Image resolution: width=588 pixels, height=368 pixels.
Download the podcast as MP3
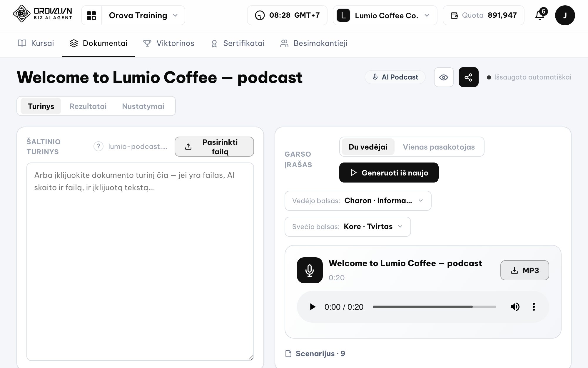(525, 270)
